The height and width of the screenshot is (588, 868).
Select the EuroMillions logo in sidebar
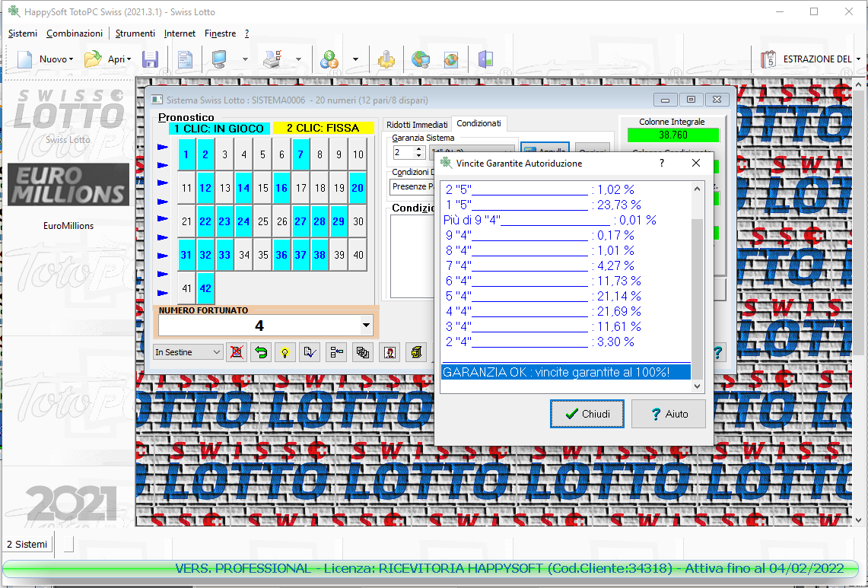click(68, 185)
